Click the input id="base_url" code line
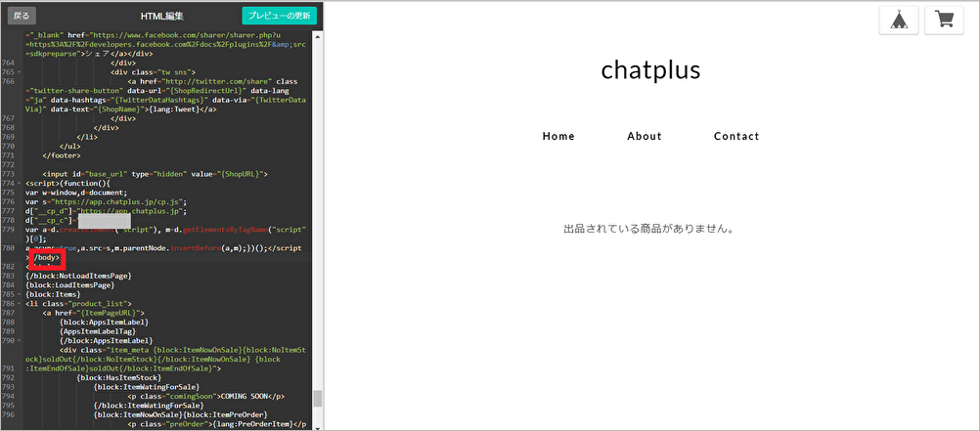 click(155, 174)
